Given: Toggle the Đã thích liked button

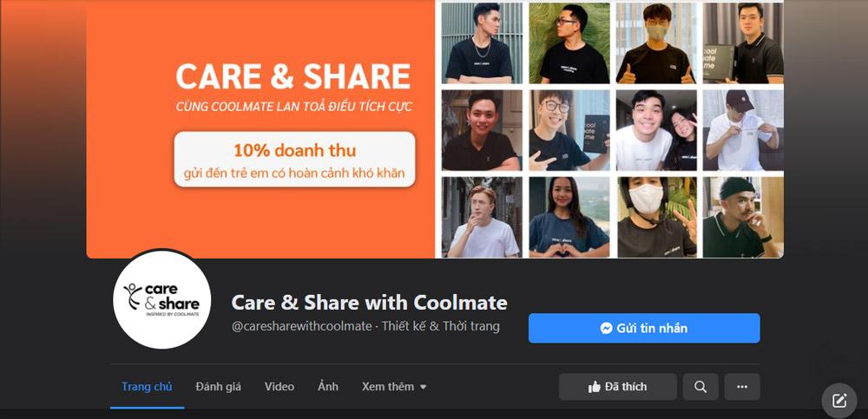Looking at the screenshot, I should (x=617, y=387).
